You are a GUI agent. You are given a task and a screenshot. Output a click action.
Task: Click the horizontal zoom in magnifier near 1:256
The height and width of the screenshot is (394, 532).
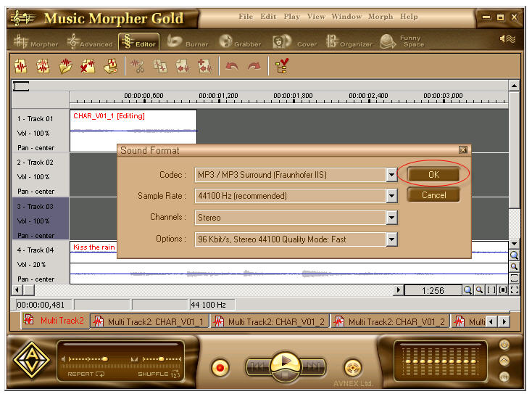468,290
